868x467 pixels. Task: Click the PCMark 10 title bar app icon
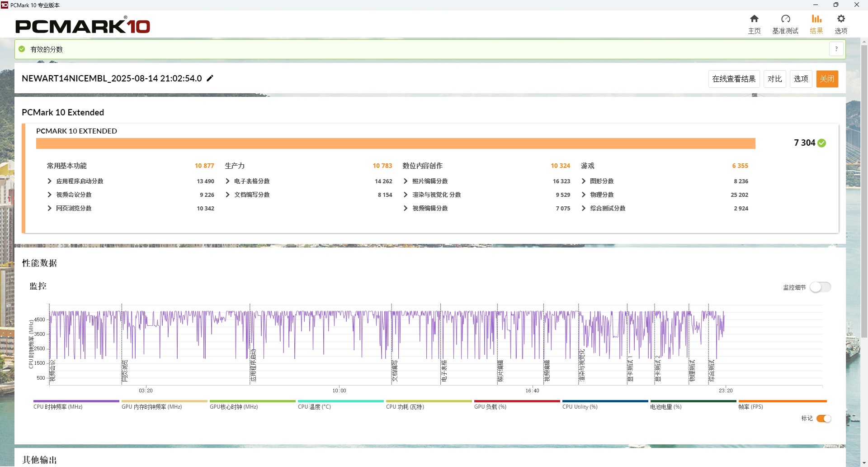5,5
